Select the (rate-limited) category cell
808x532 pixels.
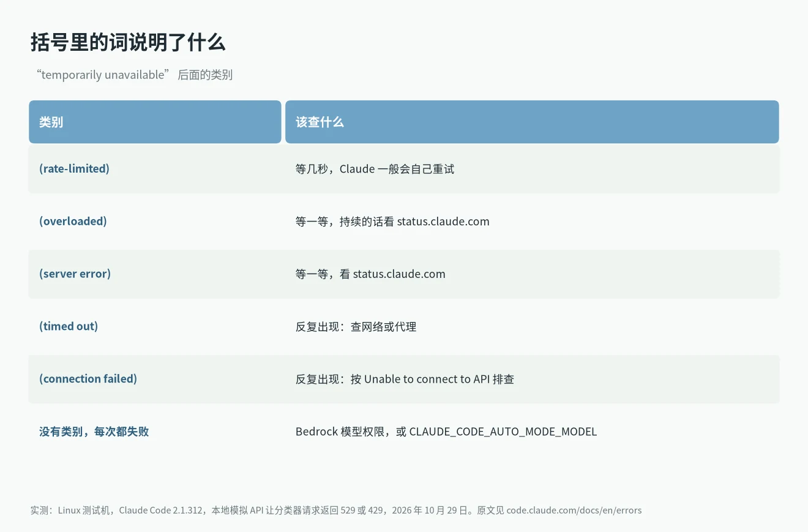tap(74, 168)
